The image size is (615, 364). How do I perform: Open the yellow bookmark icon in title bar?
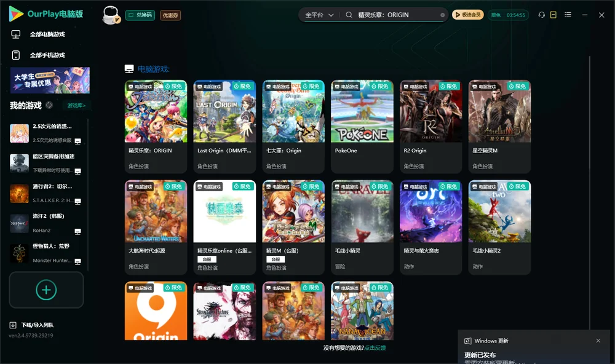553,15
